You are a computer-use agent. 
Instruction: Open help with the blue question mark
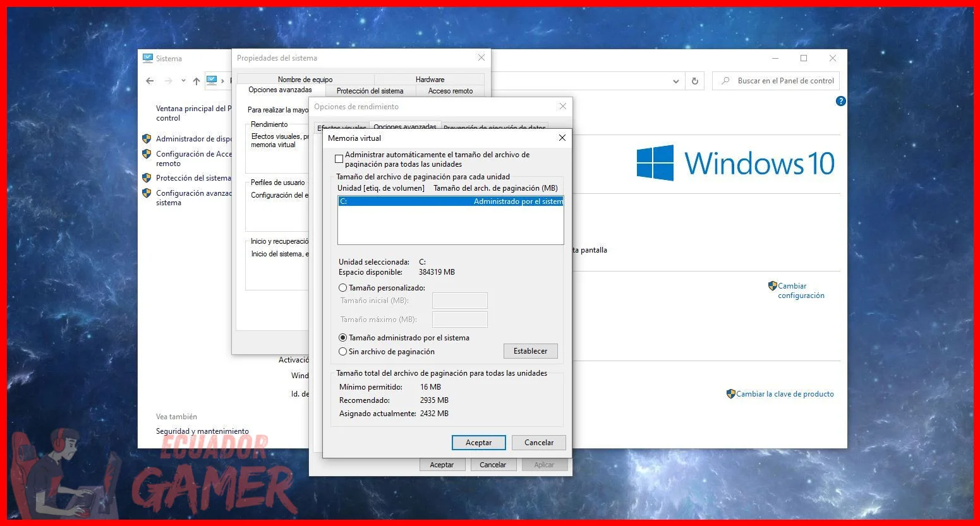[840, 101]
